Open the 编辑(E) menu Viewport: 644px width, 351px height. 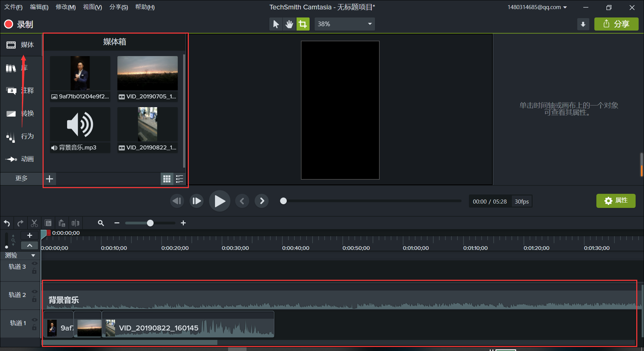tap(39, 7)
